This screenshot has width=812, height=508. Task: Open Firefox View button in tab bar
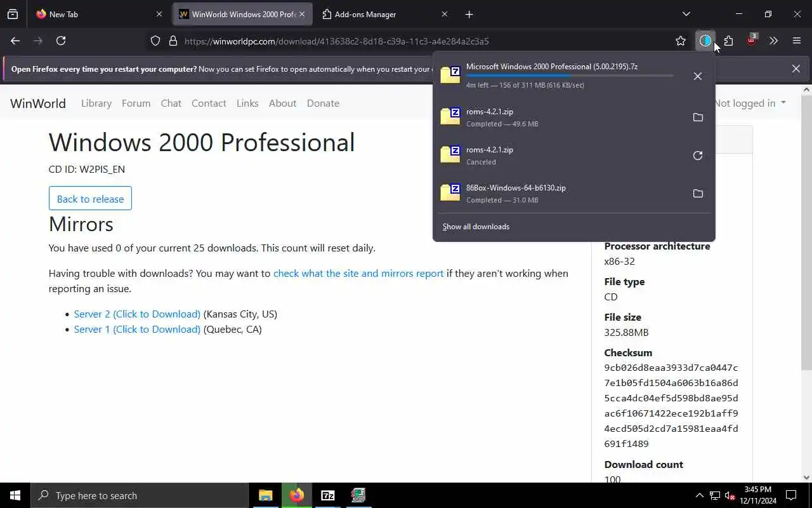tap(13, 14)
